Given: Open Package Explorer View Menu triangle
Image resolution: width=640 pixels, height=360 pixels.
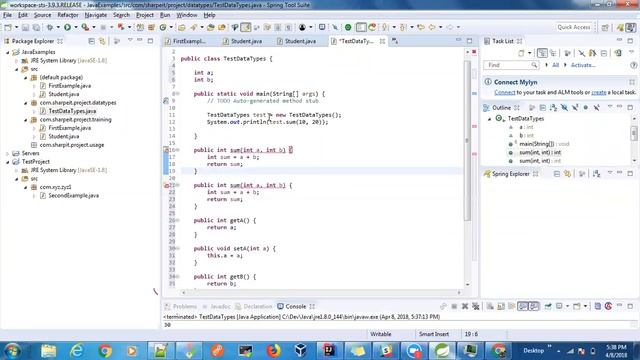Looking at the screenshot, I should tap(130, 40).
